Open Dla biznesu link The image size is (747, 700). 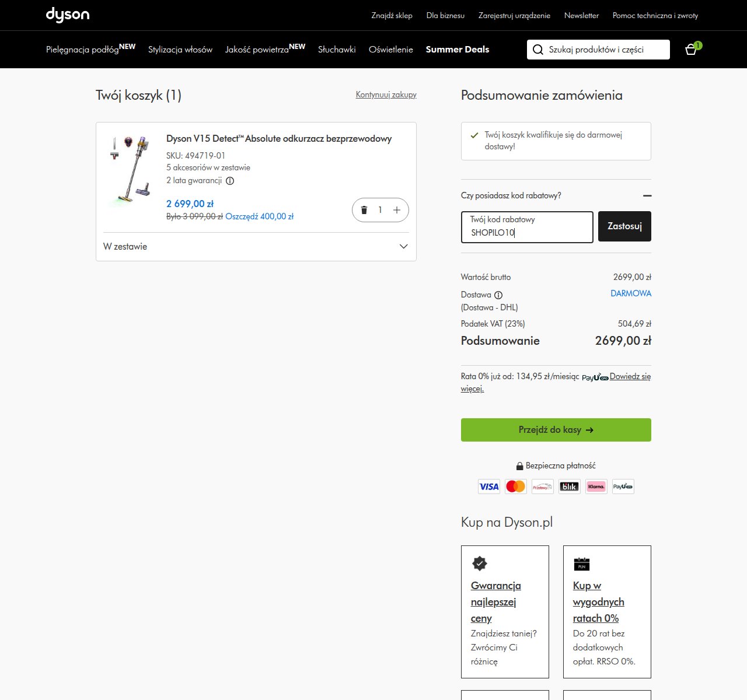tap(445, 16)
